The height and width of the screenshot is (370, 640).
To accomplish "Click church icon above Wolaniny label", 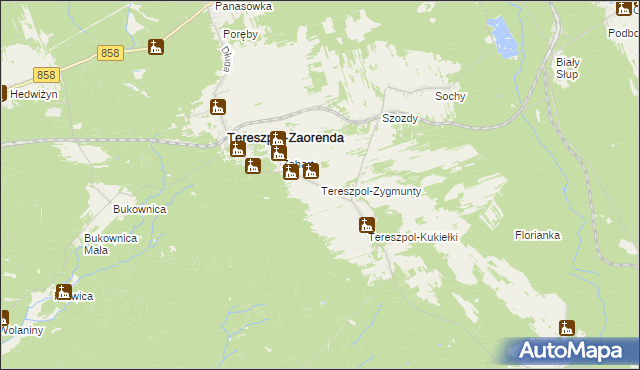I will 4,318.
